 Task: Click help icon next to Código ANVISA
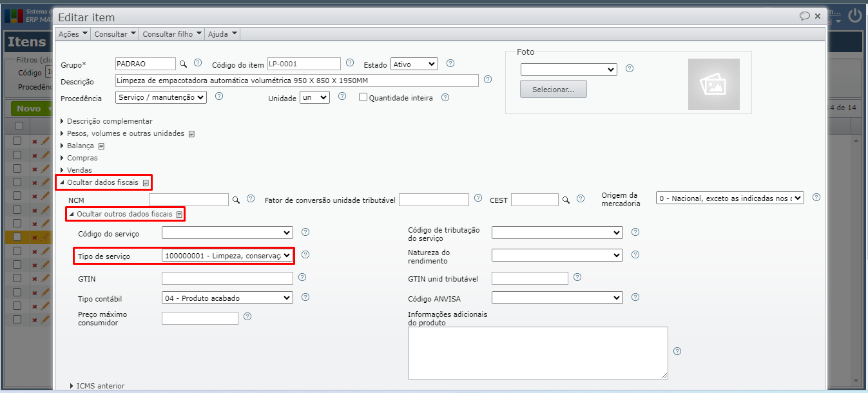click(635, 298)
